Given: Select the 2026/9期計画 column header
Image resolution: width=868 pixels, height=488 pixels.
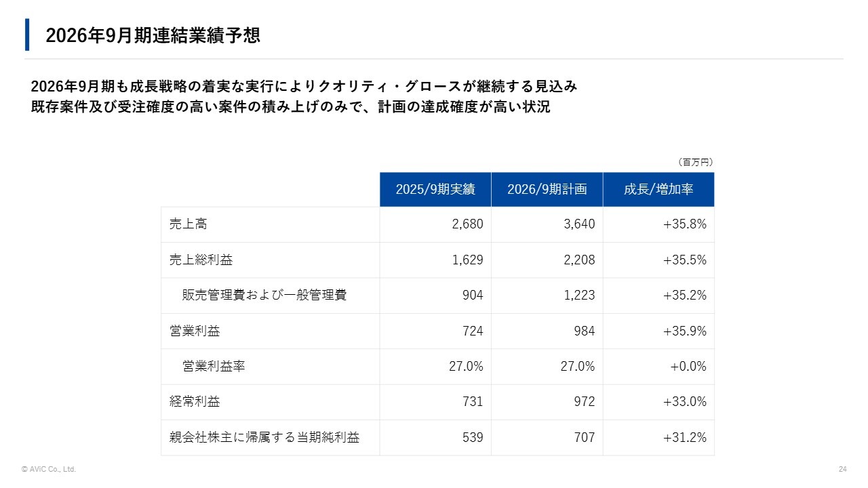Looking at the screenshot, I should (x=547, y=189).
